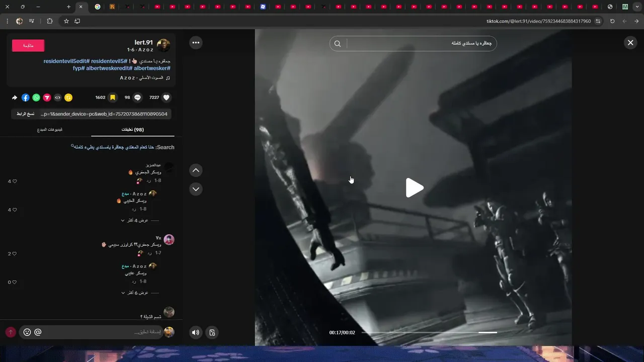Screen dimensions: 644x362
Task: Reload the page with the refresh icon
Action: pos(612,21)
